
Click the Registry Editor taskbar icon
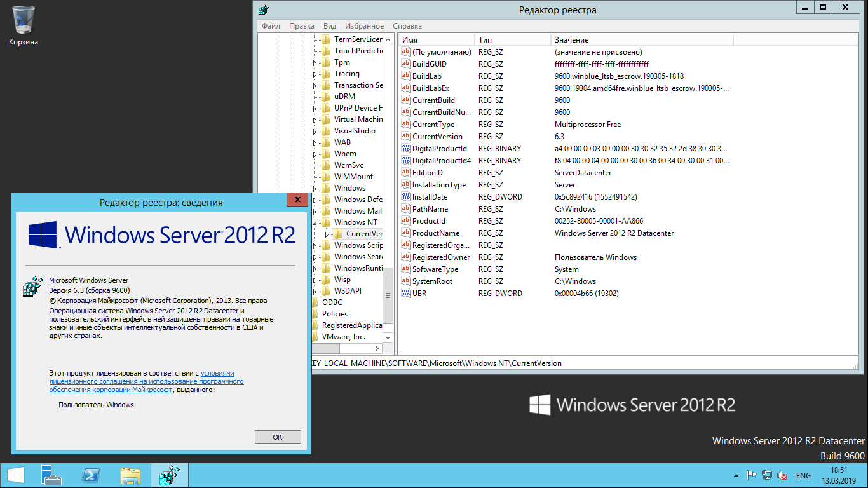point(170,475)
